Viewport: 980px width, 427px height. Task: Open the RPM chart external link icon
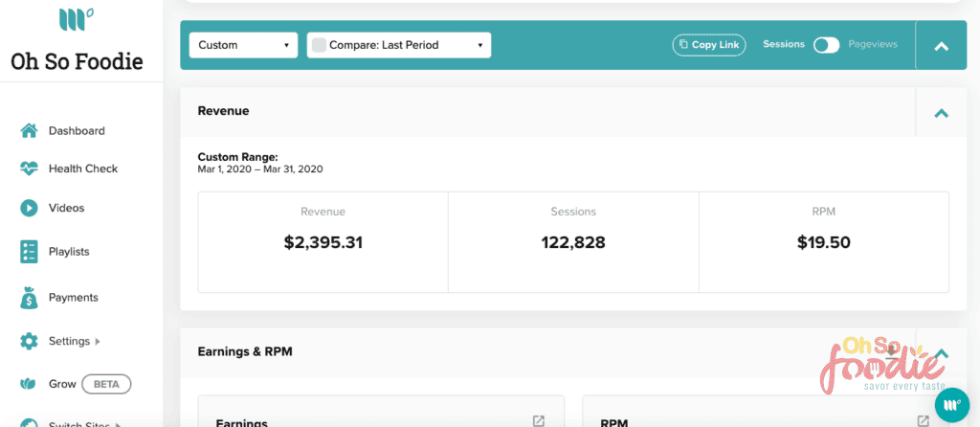[x=924, y=420]
